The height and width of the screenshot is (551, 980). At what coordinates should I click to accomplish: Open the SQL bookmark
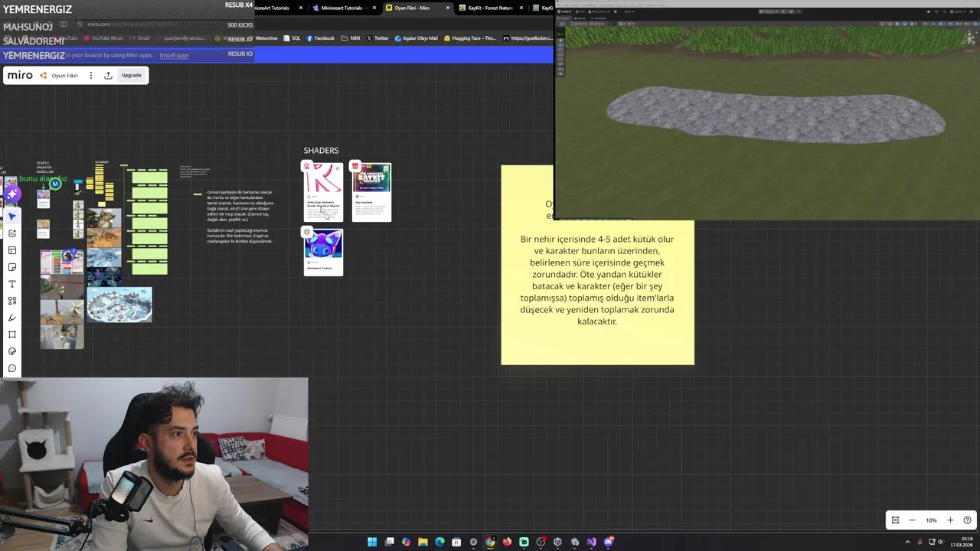coord(292,38)
